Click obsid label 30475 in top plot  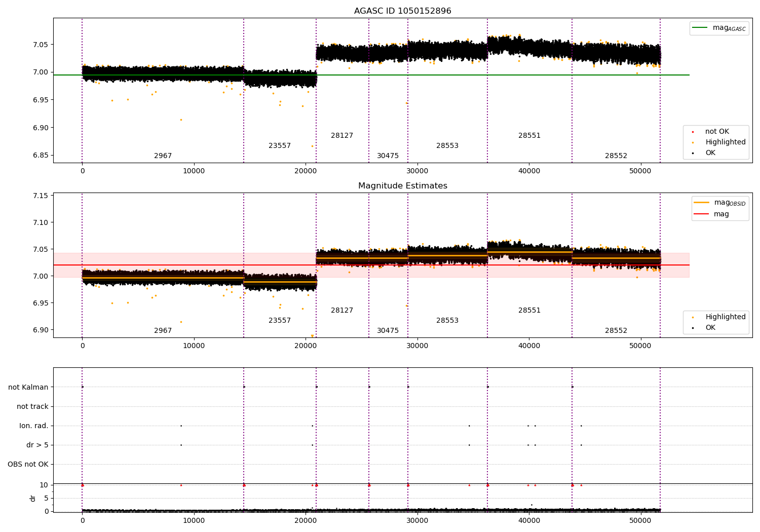coord(388,156)
